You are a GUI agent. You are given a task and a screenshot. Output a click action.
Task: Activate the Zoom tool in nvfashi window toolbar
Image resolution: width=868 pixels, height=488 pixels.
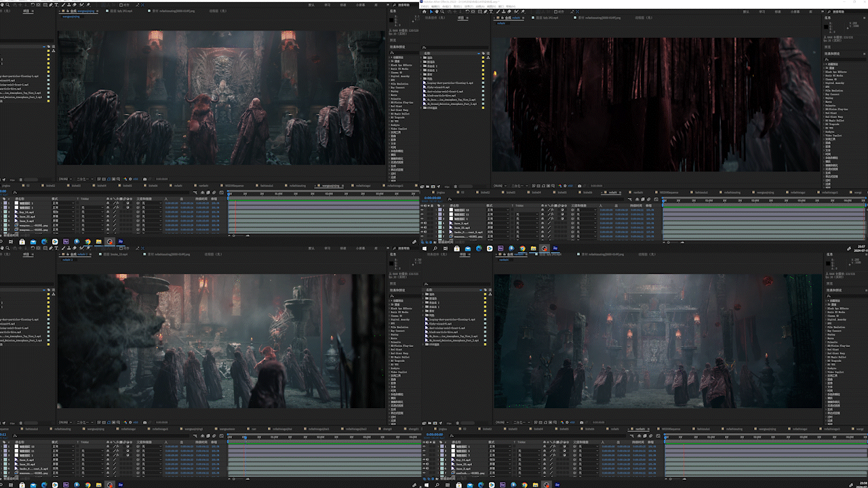[x=442, y=12]
